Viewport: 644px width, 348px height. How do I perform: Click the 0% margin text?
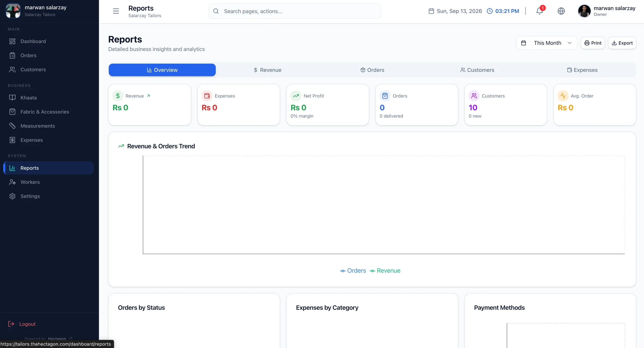302,116
